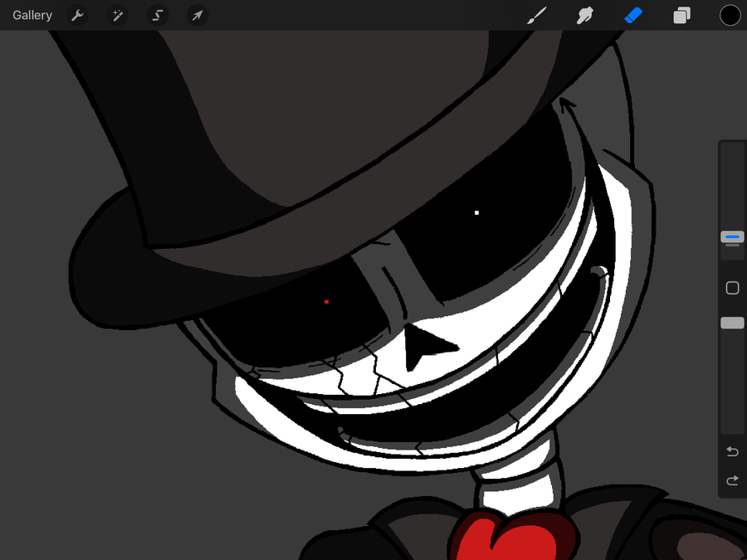Open the Adjustments magic wand menu
Image resolution: width=747 pixels, height=560 pixels.
point(117,15)
